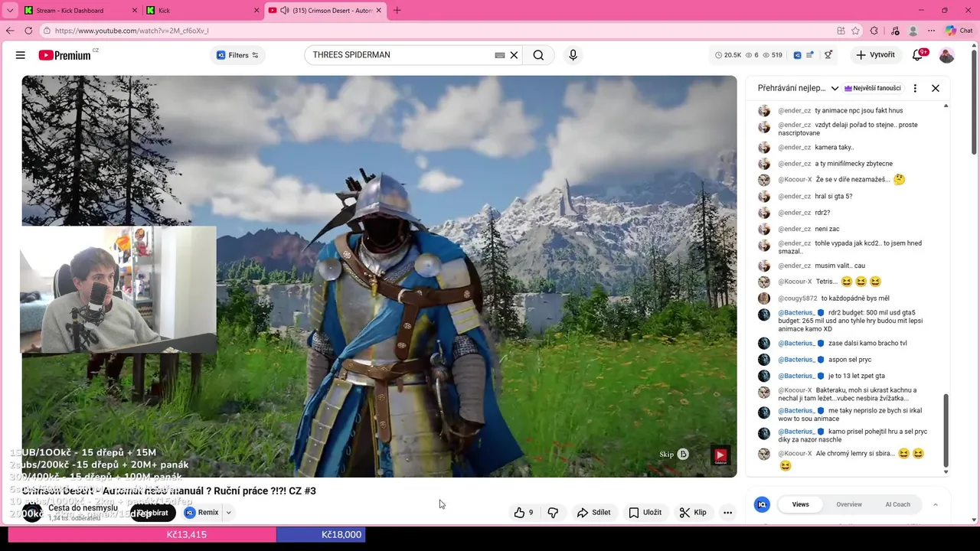Share the video via Sdílet
The image size is (980, 551).
(x=593, y=513)
